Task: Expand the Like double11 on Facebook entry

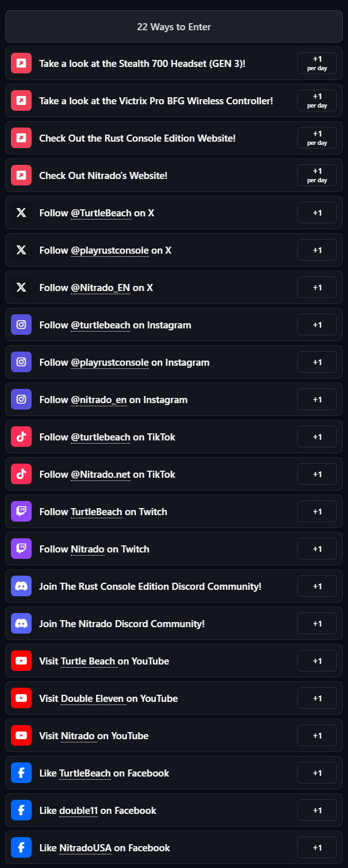Action: 174,810
